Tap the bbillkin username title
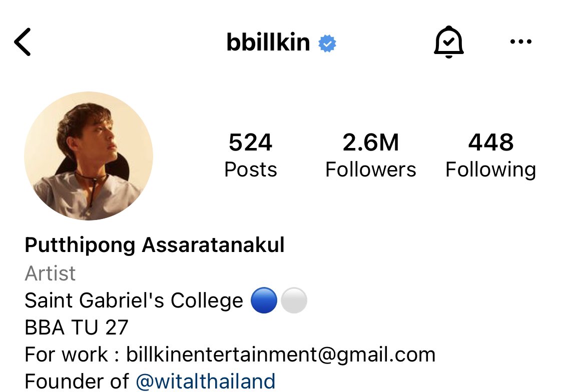This screenshot has height=392, width=563. click(x=268, y=42)
